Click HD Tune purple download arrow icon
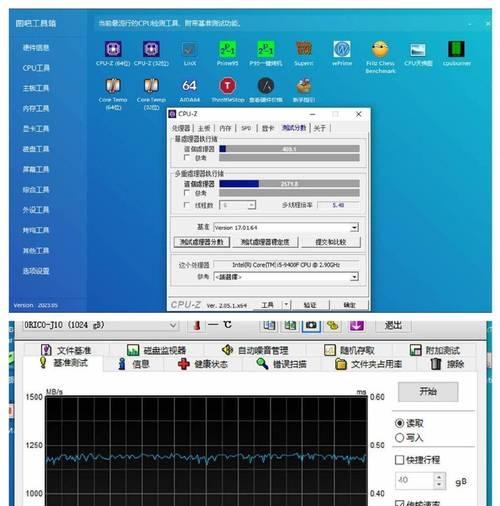This screenshot has width=500, height=506. (x=356, y=325)
